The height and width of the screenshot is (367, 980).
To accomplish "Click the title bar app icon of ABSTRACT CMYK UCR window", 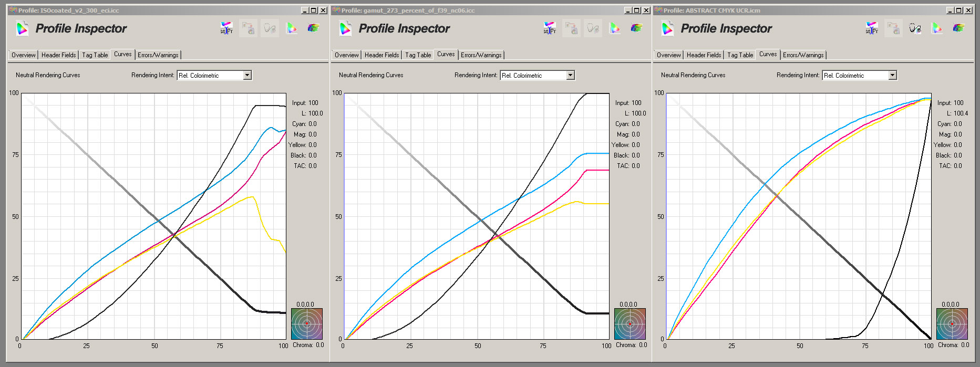I will tap(658, 10).
